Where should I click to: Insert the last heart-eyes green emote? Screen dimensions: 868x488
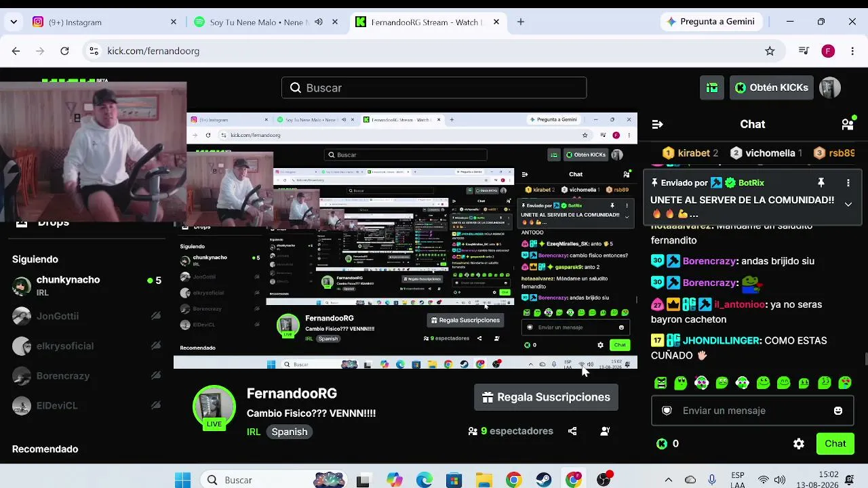pyautogui.click(x=845, y=383)
